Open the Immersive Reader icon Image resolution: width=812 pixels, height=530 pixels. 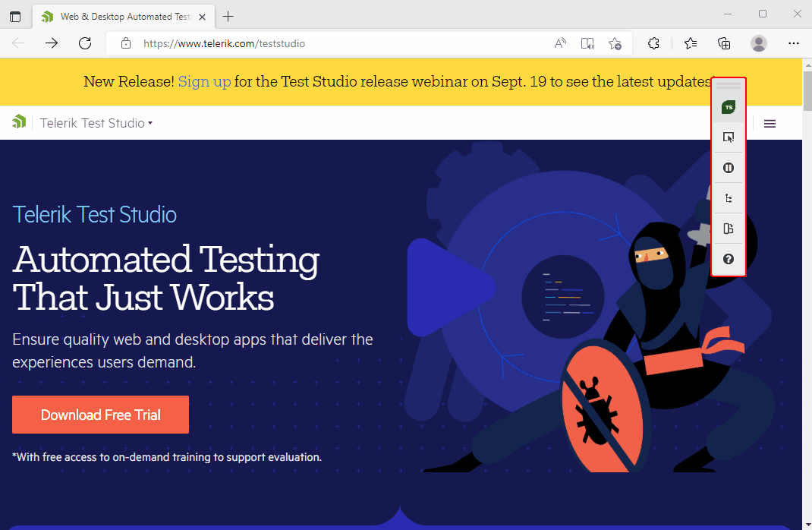coord(587,43)
